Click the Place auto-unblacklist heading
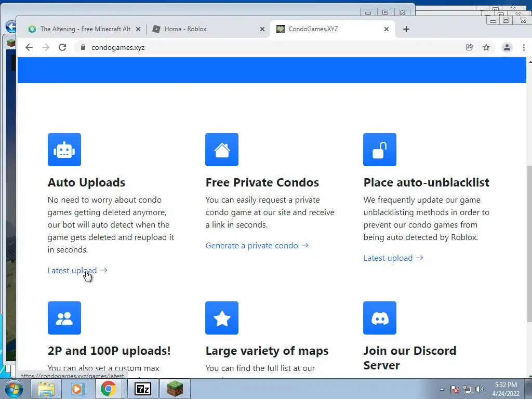The height and width of the screenshot is (399, 532). pyautogui.click(x=427, y=182)
